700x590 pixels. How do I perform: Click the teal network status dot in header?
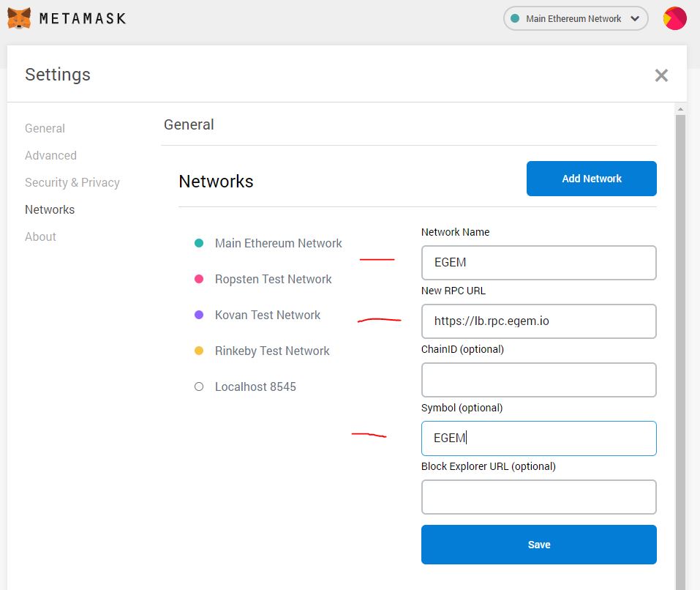[x=515, y=18]
